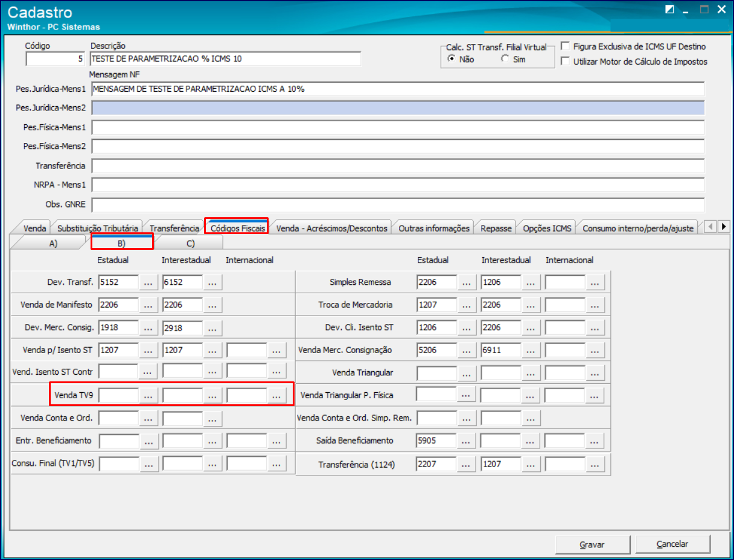Screen dimensions: 734x560
Task: Open the Dev. Transf. Estadual lookup button
Action: [149, 282]
